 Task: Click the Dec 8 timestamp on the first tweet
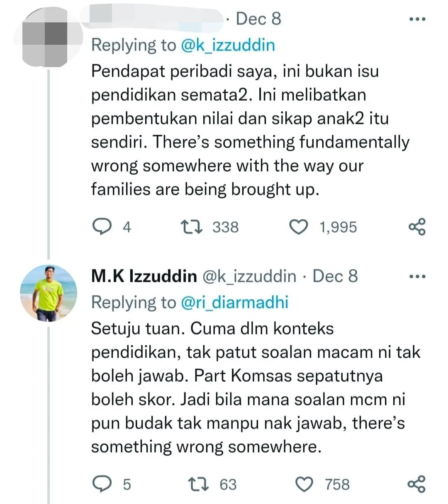tap(259, 18)
